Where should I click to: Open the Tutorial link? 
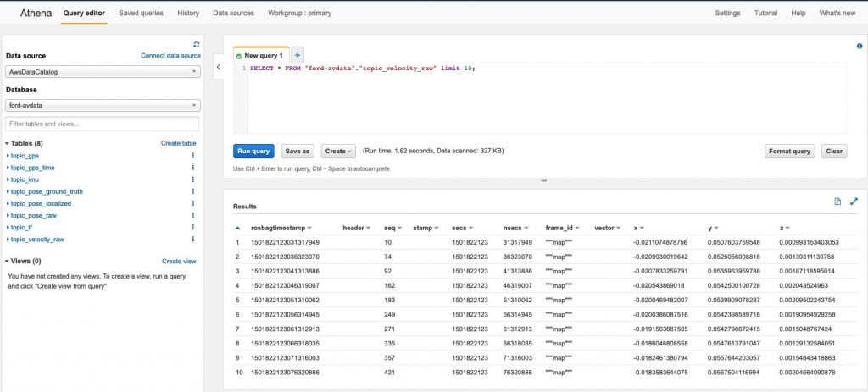(x=765, y=13)
